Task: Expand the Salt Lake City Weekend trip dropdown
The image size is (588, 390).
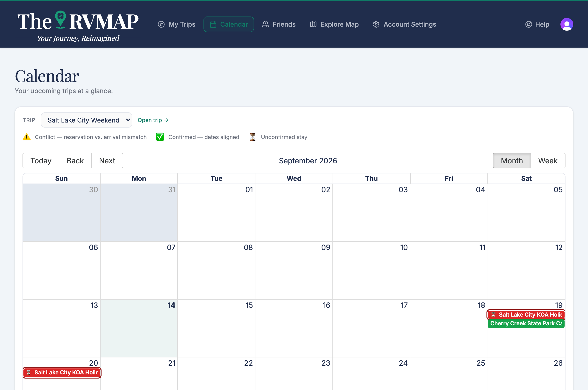Action: coord(86,120)
